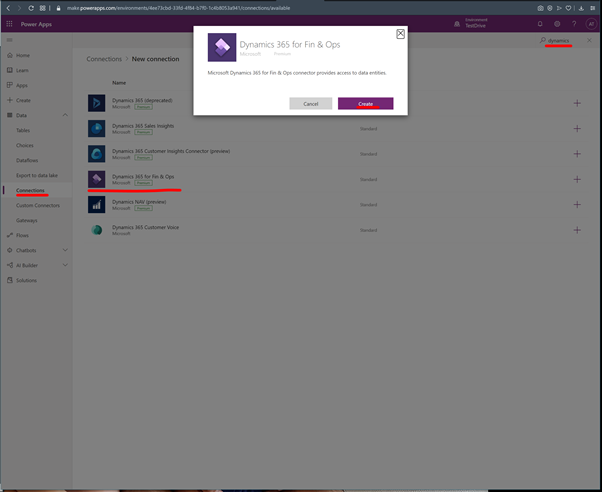This screenshot has width=602, height=492.
Task: Add Dynamics 365 (deprecated) with plus
Action: [577, 103]
